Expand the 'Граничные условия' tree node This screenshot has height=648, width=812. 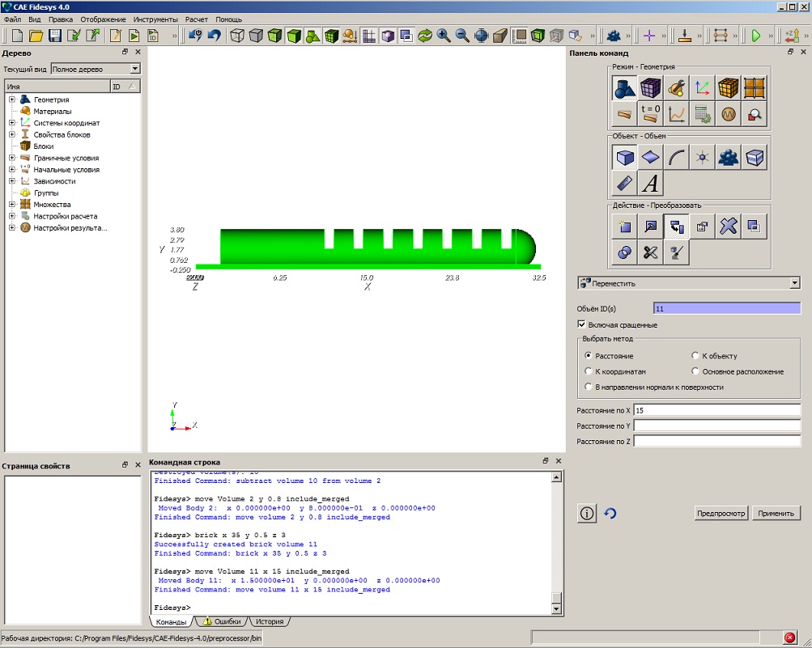pos(12,158)
